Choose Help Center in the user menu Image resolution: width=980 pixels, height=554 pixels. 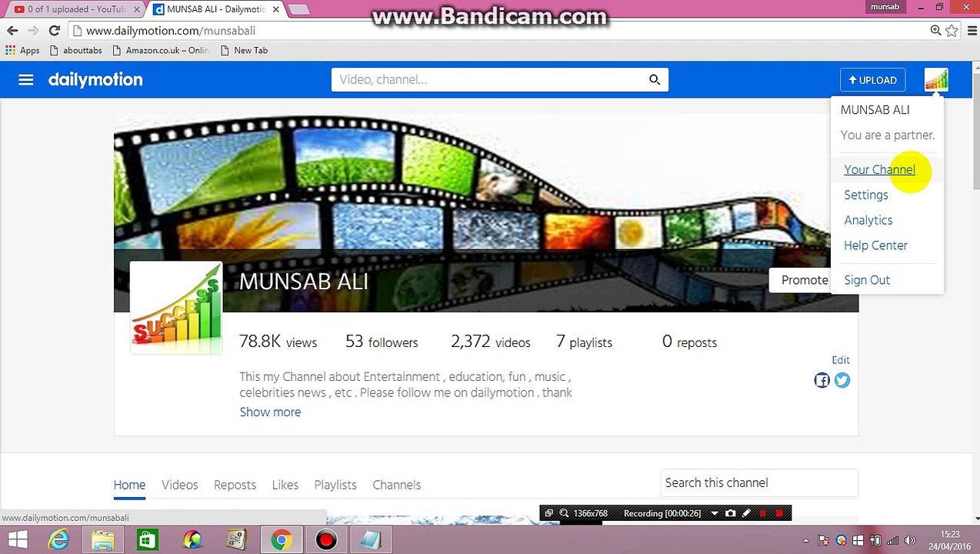click(x=875, y=245)
